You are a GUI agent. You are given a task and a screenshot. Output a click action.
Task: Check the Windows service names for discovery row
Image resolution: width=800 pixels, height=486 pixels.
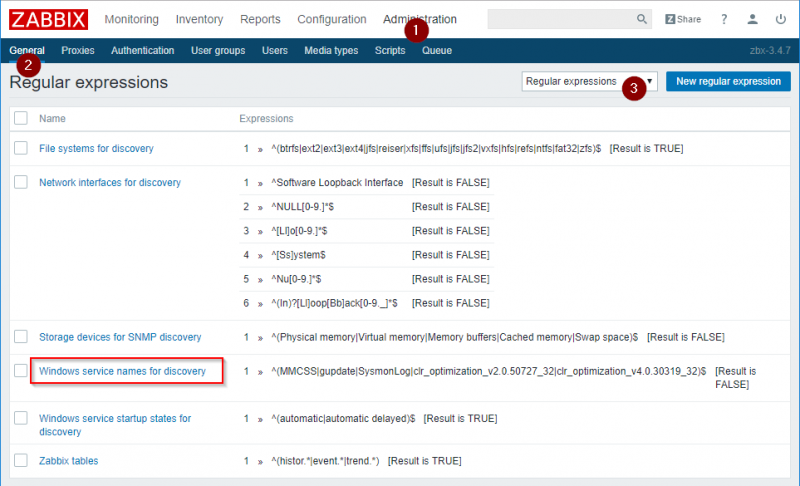pyautogui.click(x=21, y=371)
